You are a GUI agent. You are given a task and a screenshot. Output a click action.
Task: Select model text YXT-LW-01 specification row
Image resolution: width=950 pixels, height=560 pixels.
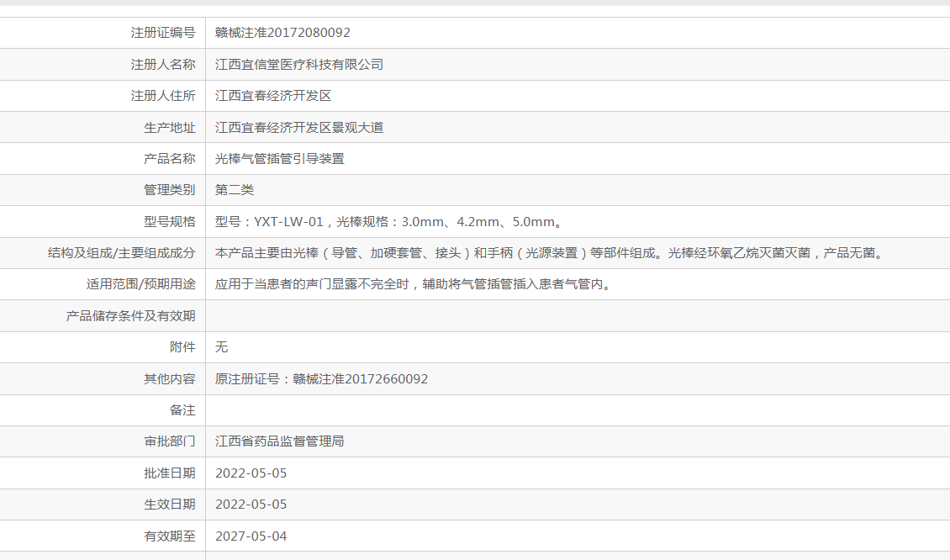pyautogui.click(x=389, y=221)
